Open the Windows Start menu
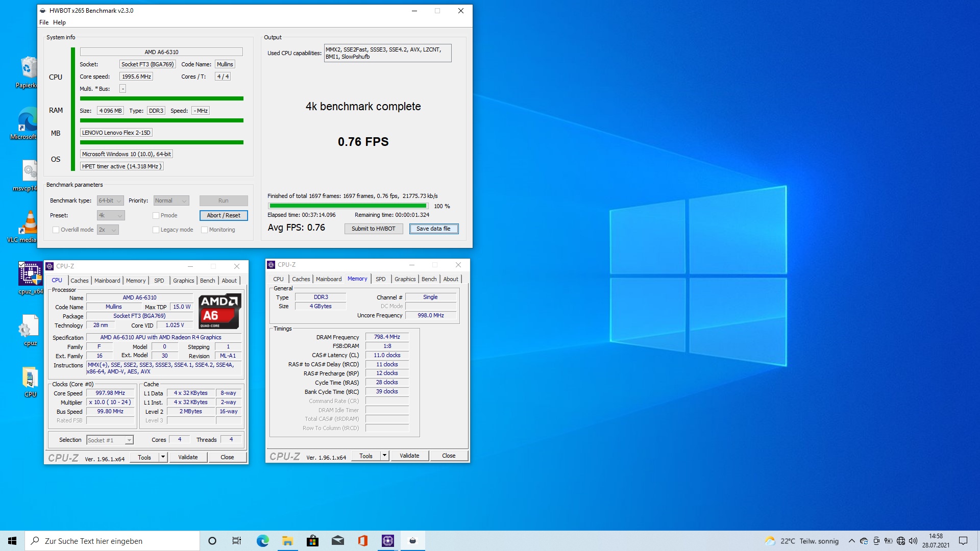980x551 pixels. pos(12,541)
